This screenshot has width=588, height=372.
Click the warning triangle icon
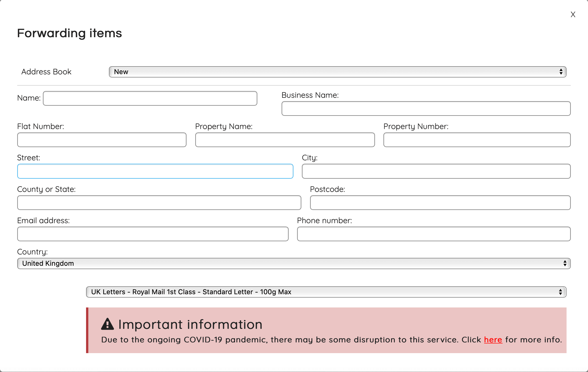pyautogui.click(x=107, y=324)
